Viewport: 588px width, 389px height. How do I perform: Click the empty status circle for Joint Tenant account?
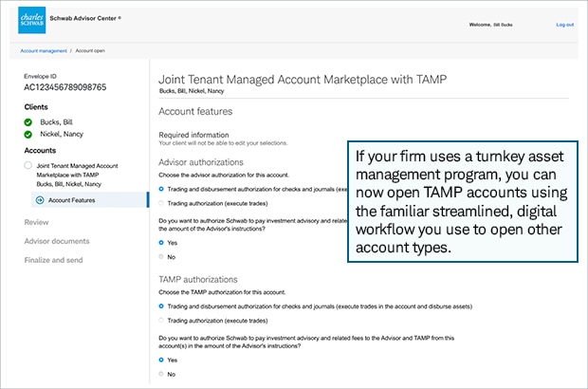[28, 165]
